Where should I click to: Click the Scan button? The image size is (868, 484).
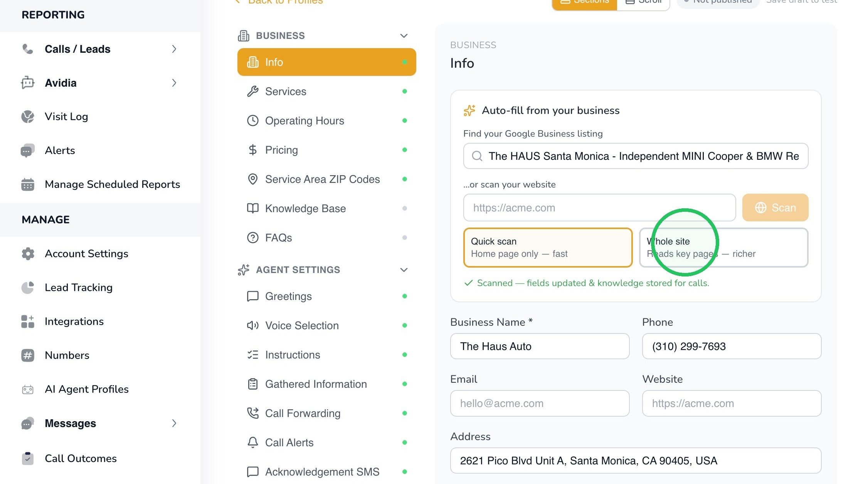tap(775, 208)
